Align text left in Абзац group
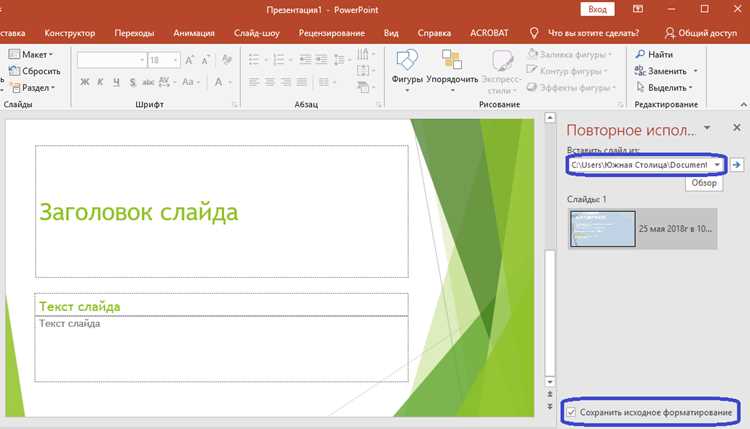Viewport: 750px width, 429px height. 254,82
